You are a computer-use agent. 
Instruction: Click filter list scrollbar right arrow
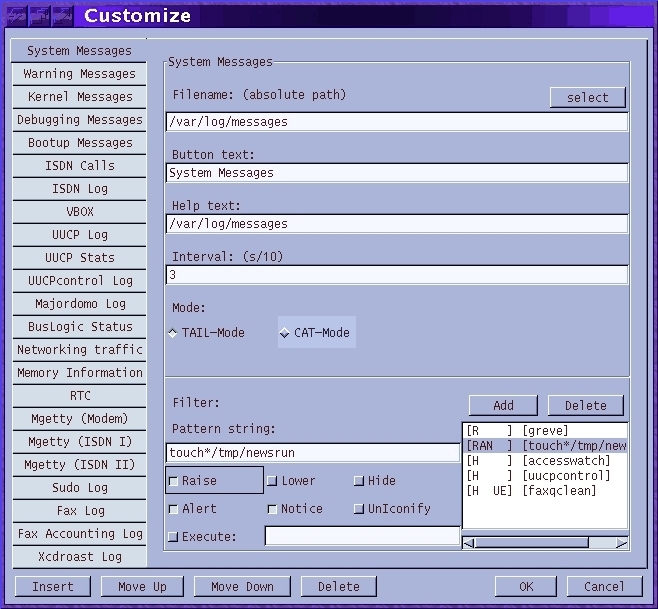(622, 543)
